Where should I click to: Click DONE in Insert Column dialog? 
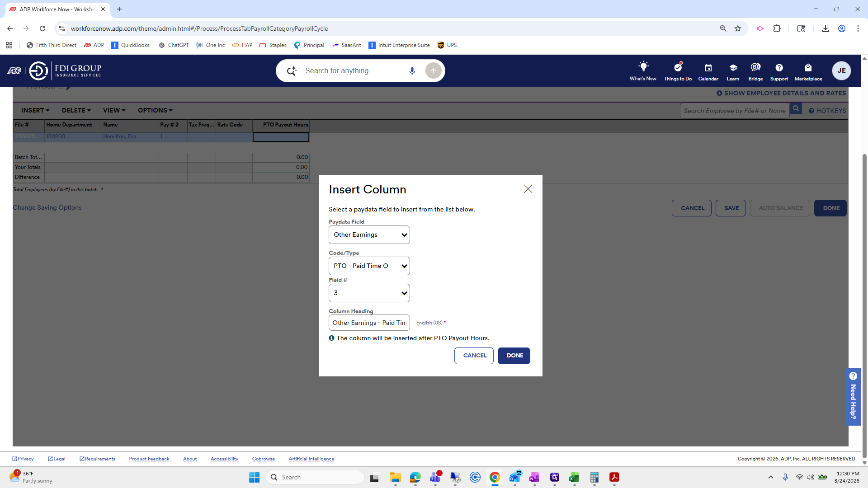coord(514,356)
